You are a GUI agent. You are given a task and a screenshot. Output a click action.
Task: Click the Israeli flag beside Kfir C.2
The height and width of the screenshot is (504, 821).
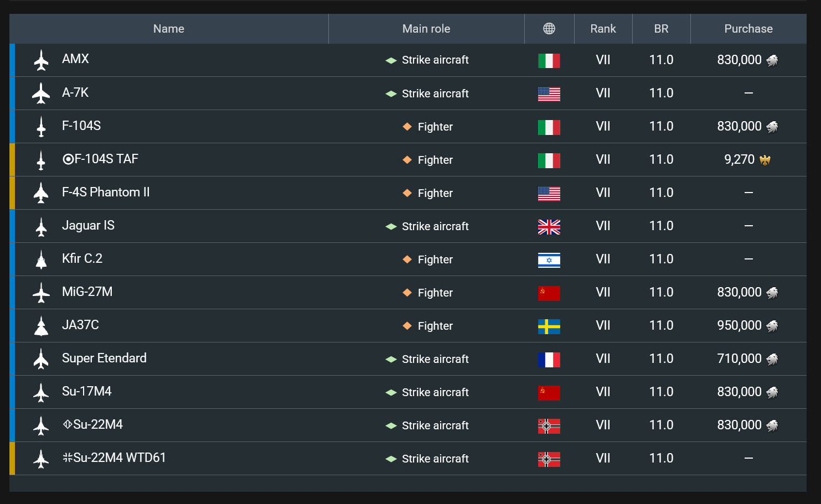coord(549,260)
